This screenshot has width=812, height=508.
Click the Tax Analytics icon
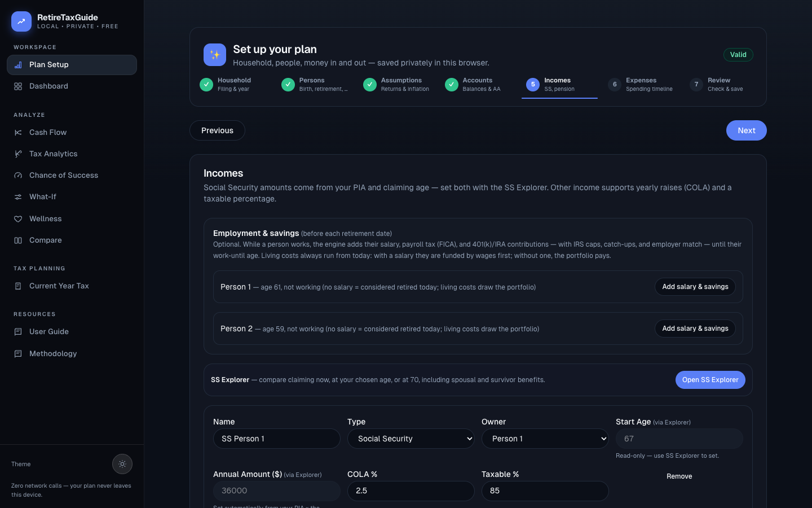click(x=18, y=154)
